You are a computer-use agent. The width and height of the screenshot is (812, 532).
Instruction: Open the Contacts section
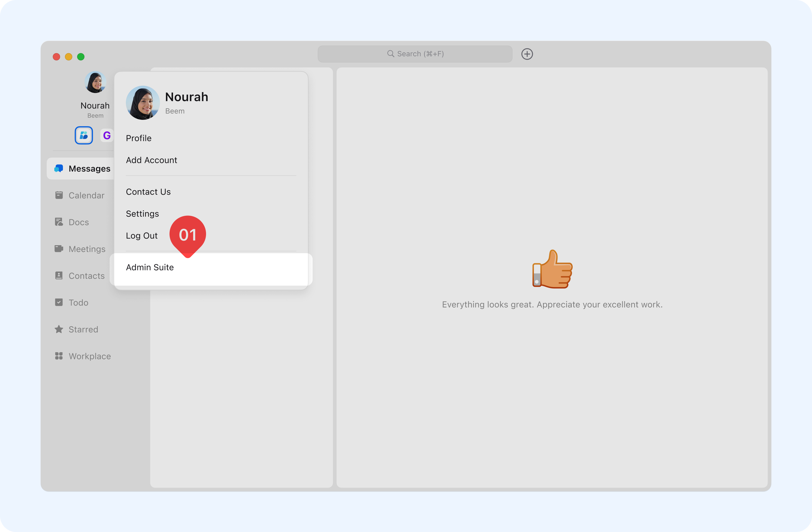86,276
